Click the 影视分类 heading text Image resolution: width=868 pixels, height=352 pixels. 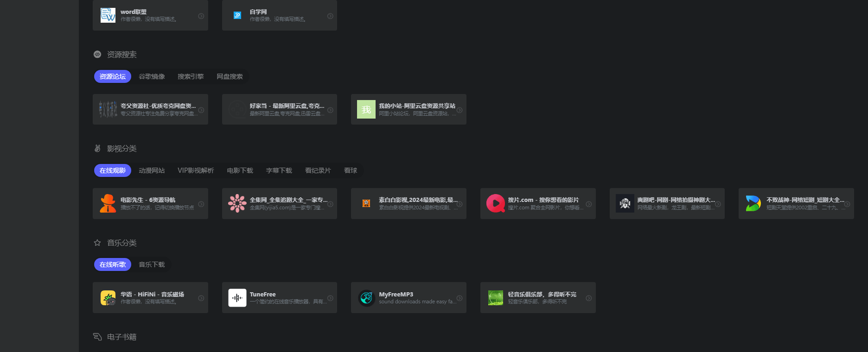[121, 149]
